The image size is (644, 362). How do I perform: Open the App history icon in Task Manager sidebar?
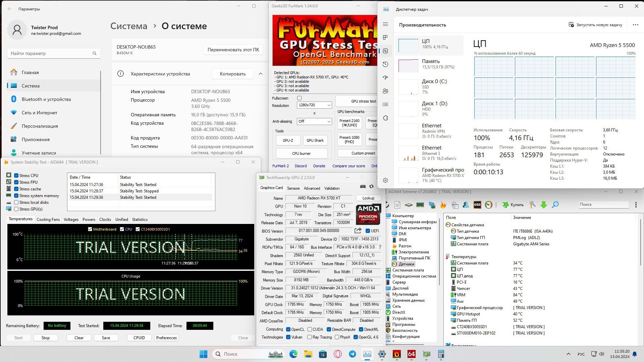(385, 64)
